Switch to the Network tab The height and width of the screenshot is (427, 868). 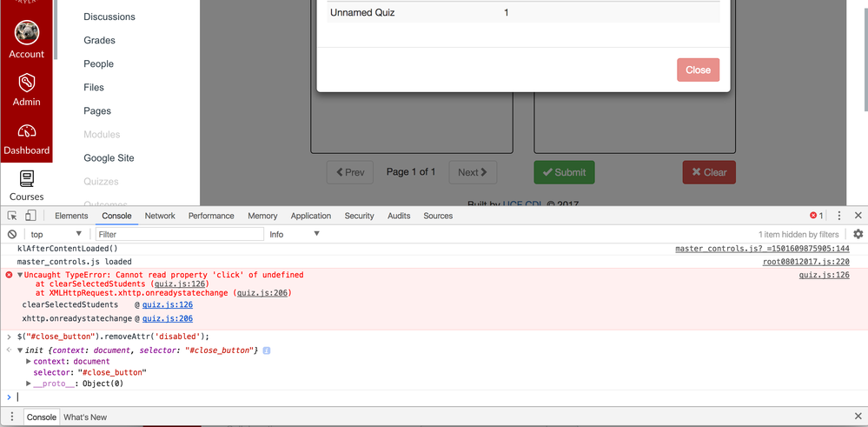coord(160,216)
